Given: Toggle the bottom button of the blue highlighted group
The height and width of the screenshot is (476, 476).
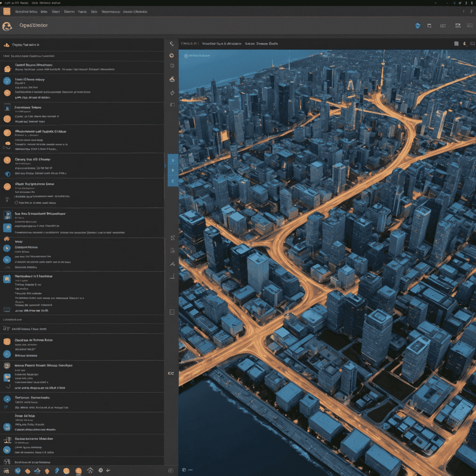Looking at the screenshot, I should (x=173, y=181).
